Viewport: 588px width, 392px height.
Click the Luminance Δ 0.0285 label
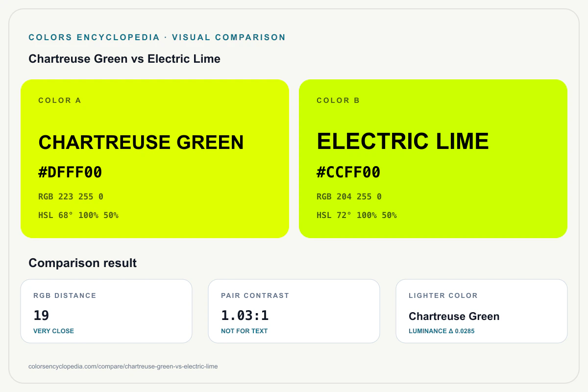tap(441, 331)
